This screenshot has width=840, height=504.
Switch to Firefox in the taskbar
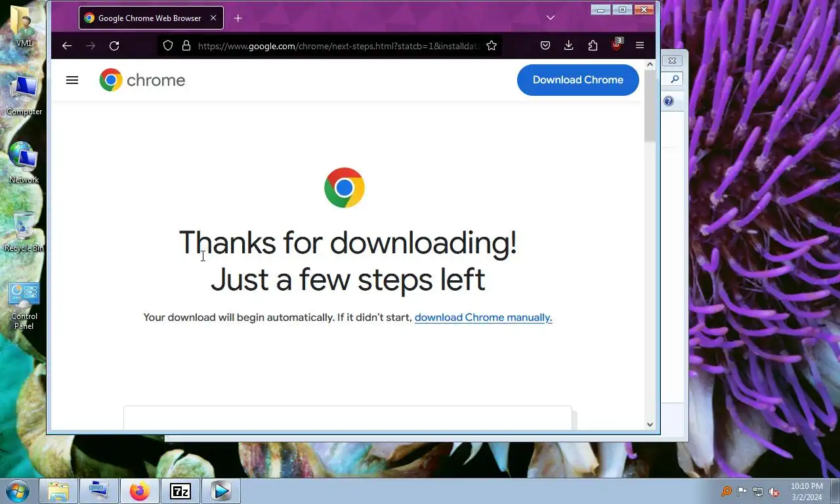point(140,491)
